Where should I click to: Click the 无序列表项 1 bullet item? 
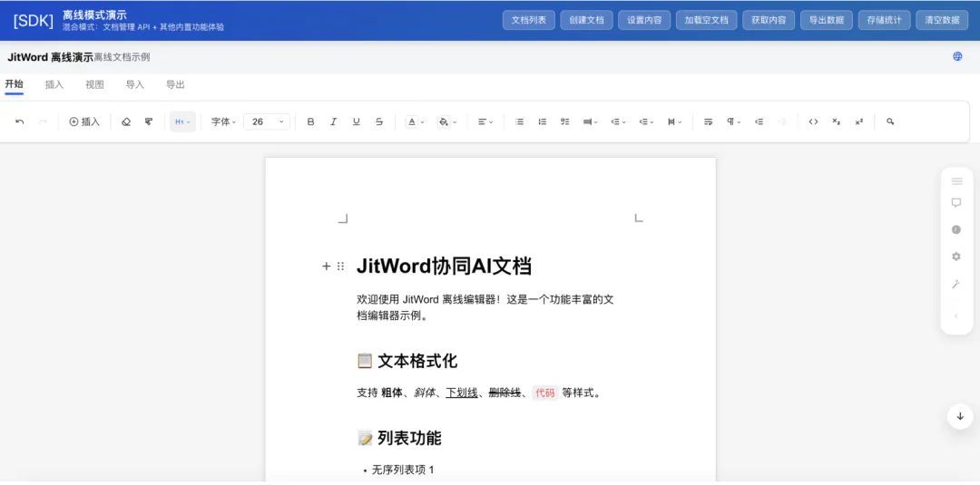pos(403,470)
